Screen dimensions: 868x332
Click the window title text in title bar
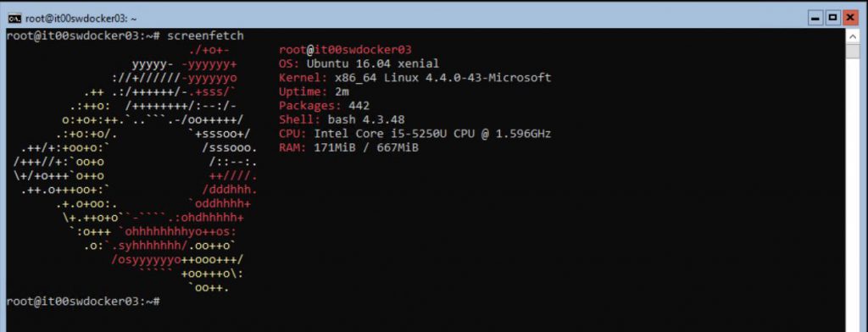pyautogui.click(x=81, y=19)
